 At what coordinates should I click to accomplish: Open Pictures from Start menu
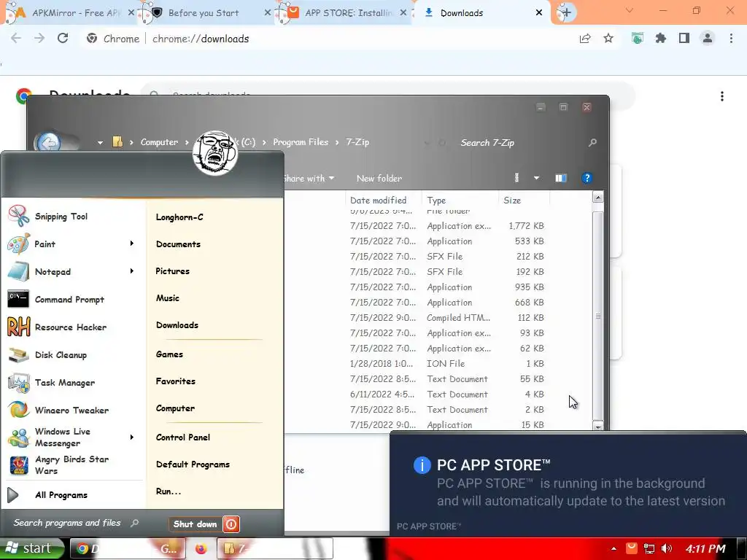(172, 271)
